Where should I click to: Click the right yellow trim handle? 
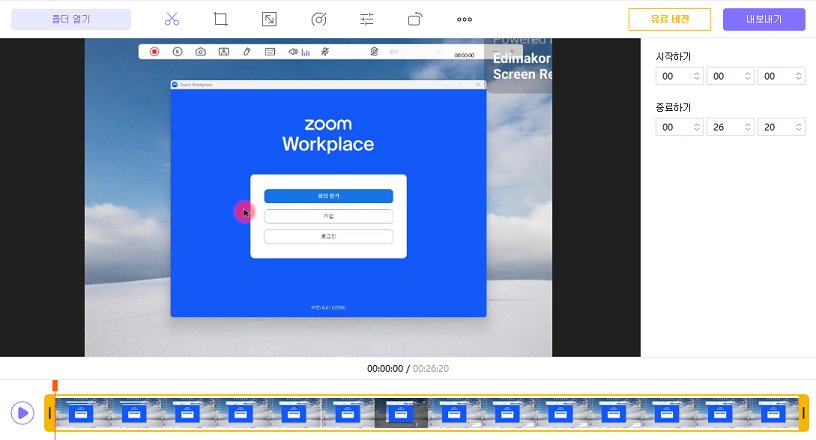[x=804, y=413]
